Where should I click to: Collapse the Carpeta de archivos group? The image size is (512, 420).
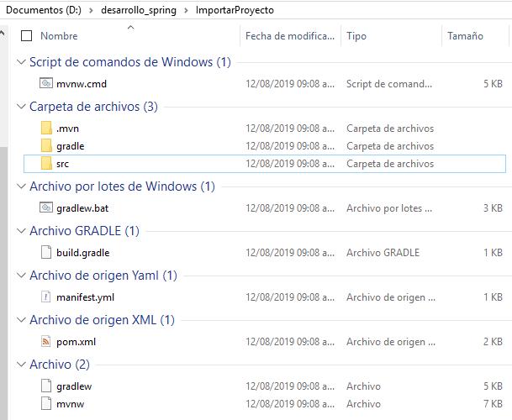pyautogui.click(x=21, y=107)
